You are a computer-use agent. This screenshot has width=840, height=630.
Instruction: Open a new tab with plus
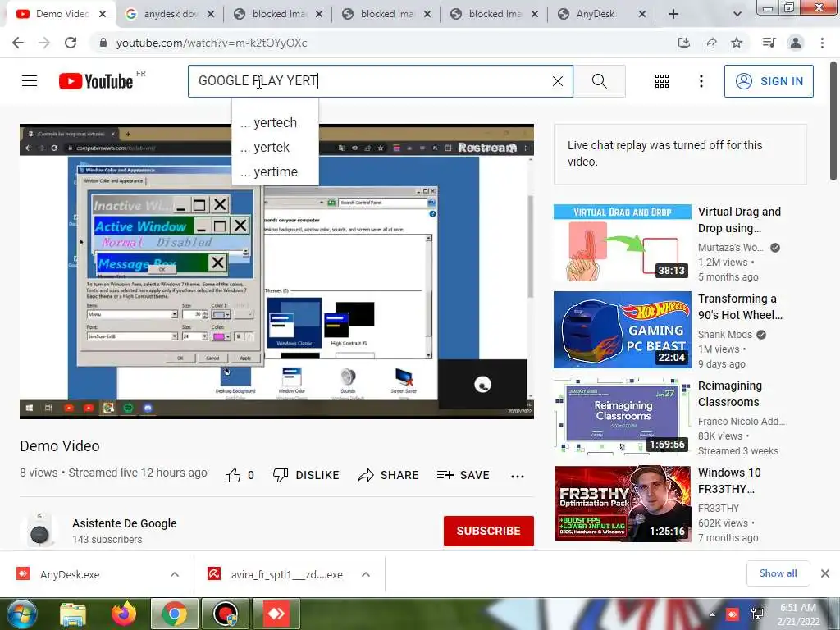[x=673, y=15]
